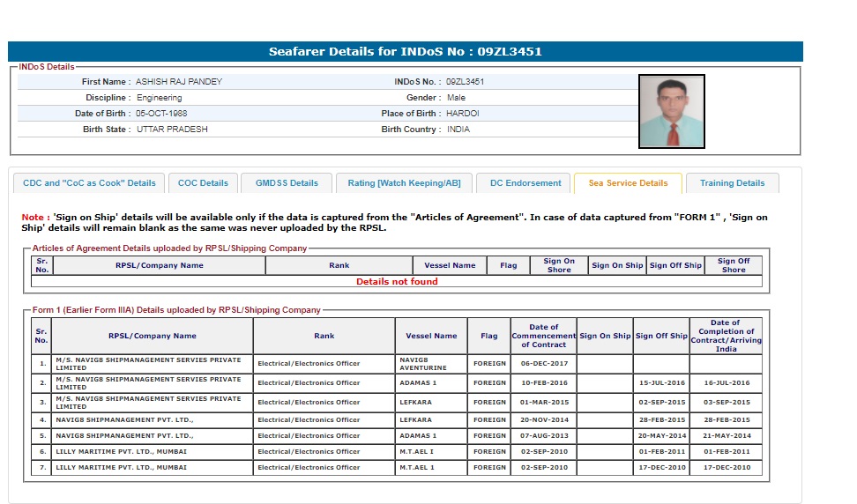Select the place of birth value HARDOI
This screenshot has width=857, height=504.
(463, 114)
